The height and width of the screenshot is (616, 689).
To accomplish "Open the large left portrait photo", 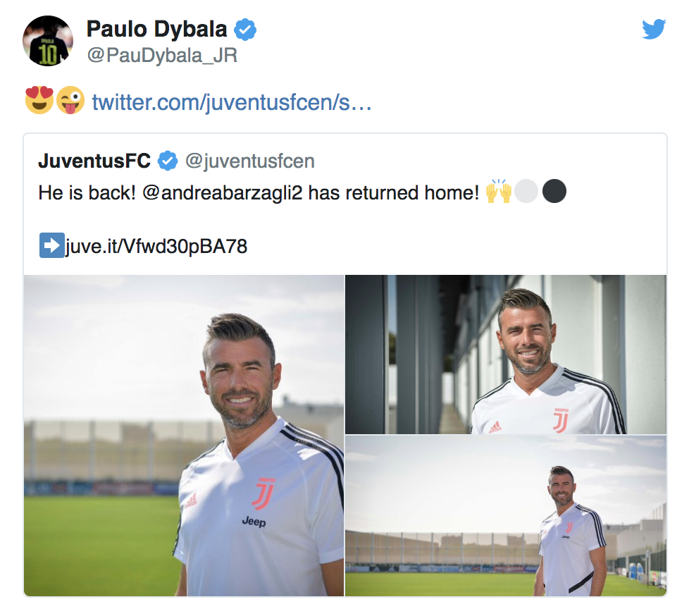I will tap(184, 436).
